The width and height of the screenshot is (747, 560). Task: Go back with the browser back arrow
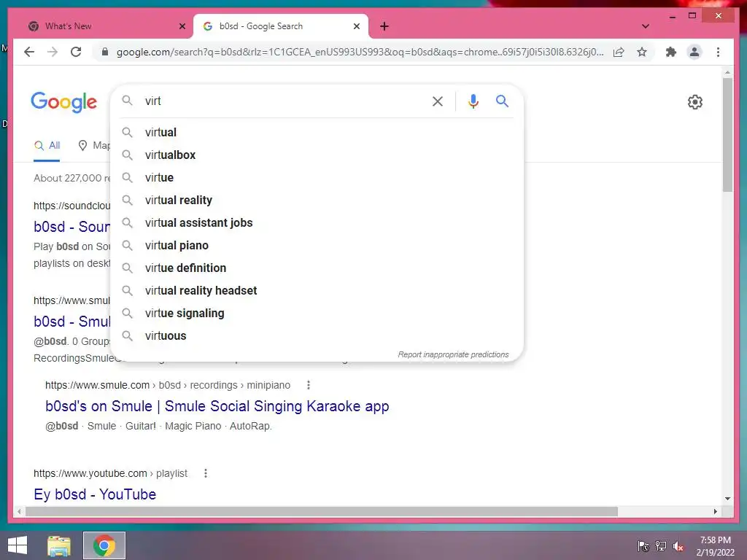coord(29,52)
